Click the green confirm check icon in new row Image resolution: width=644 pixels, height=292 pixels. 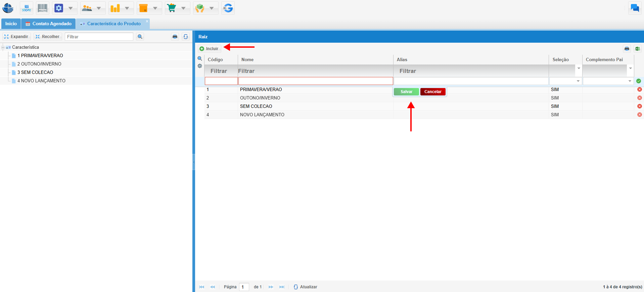(x=638, y=81)
